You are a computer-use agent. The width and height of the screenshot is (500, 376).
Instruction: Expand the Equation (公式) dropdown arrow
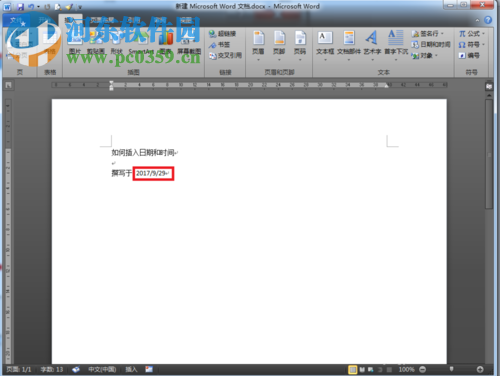tap(483, 34)
